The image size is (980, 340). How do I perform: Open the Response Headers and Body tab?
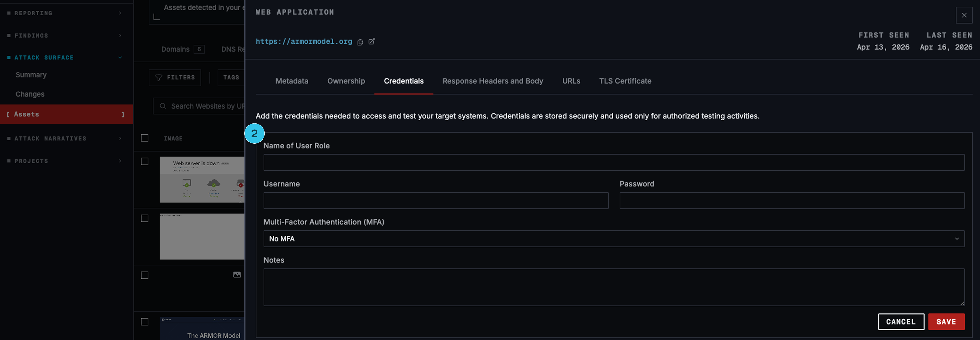click(x=493, y=81)
